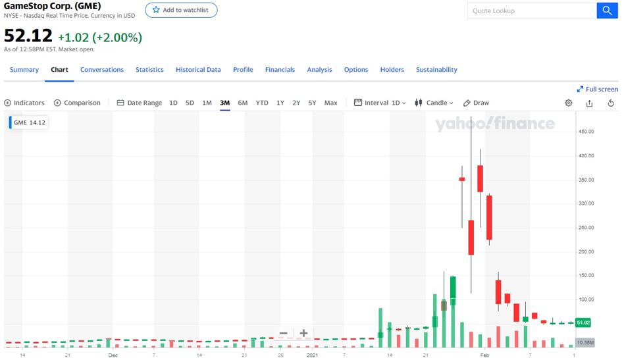This screenshot has width=624, height=364.
Task: Open chart settings gear icon
Action: tap(568, 103)
